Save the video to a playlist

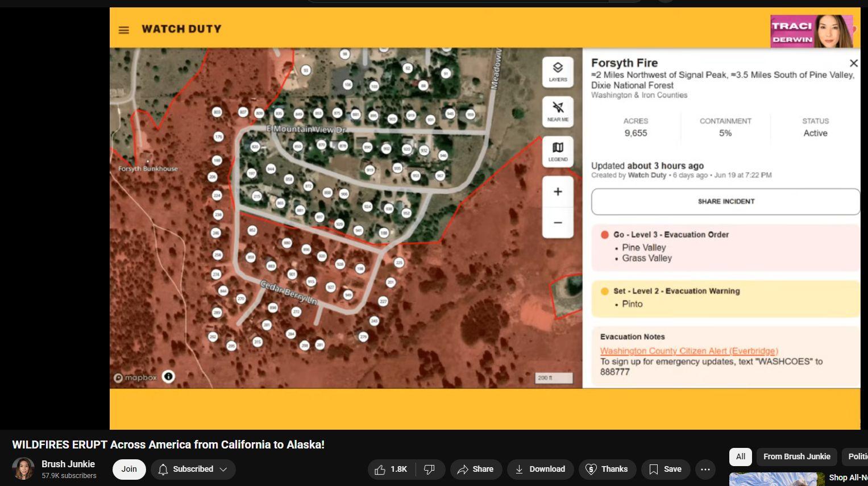[665, 469]
